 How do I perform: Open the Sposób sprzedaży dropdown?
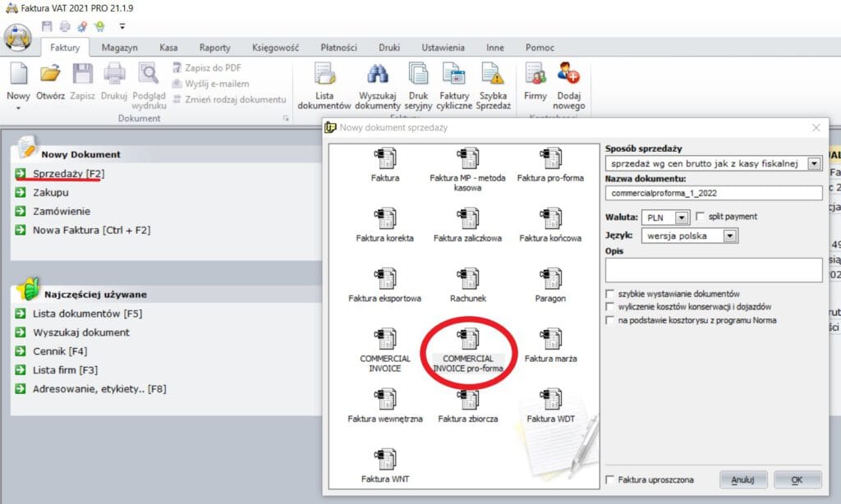point(815,163)
